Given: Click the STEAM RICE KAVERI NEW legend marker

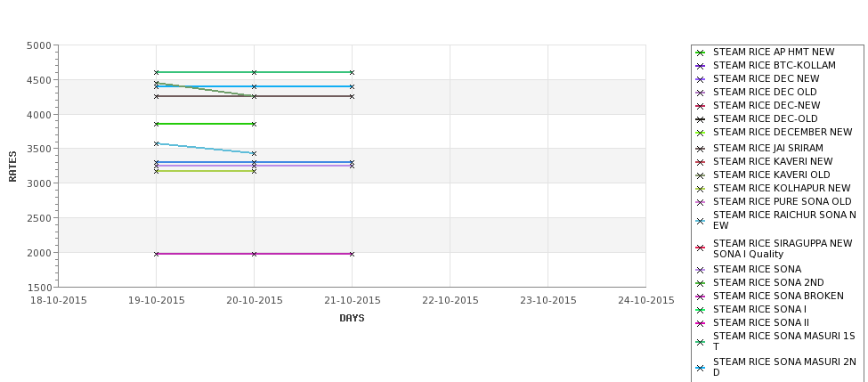Looking at the screenshot, I should pos(701,162).
